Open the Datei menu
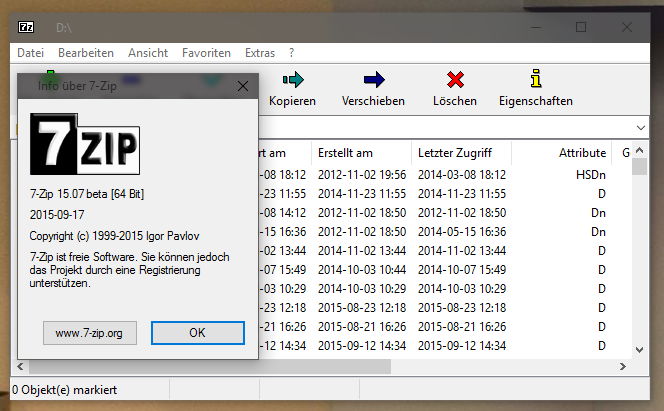This screenshot has height=411, width=664. tap(30, 53)
